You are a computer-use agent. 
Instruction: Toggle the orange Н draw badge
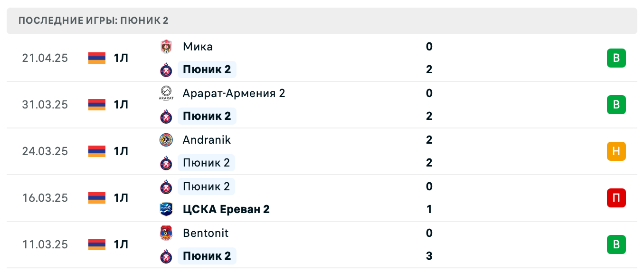click(x=616, y=151)
